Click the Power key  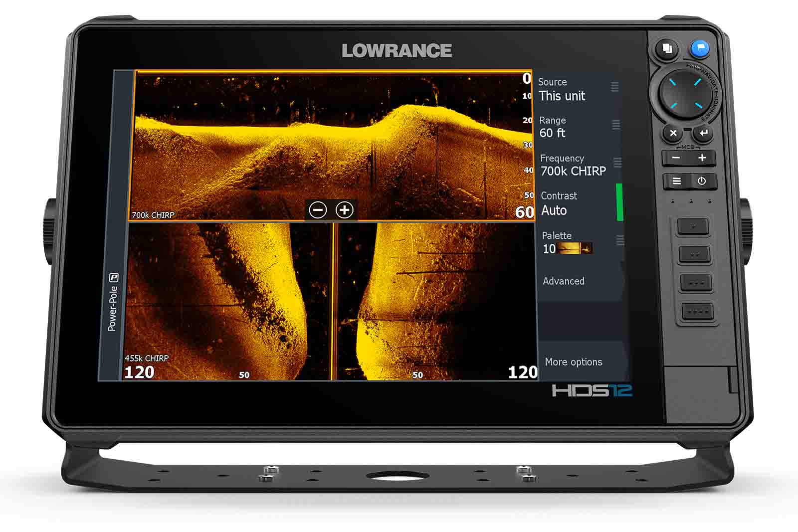[702, 181]
